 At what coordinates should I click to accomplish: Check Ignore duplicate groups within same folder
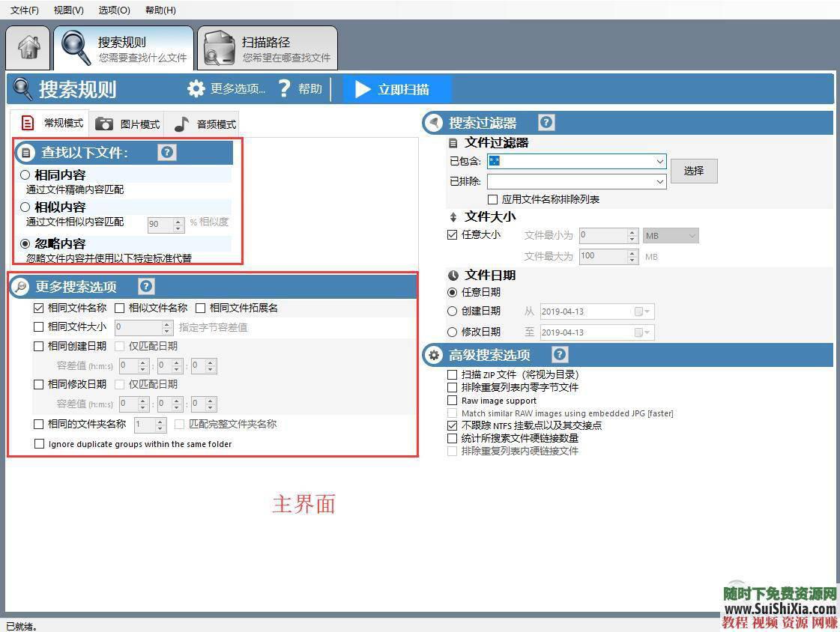click(x=39, y=443)
